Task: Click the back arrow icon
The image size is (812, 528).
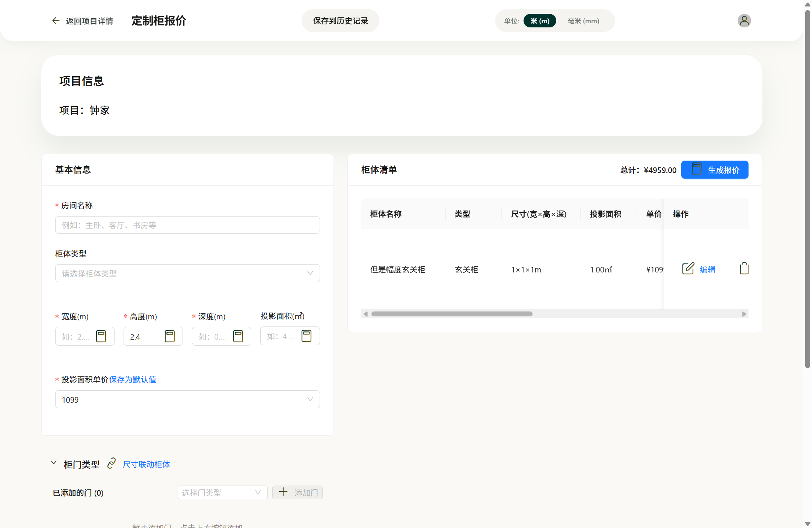Action: [x=56, y=21]
